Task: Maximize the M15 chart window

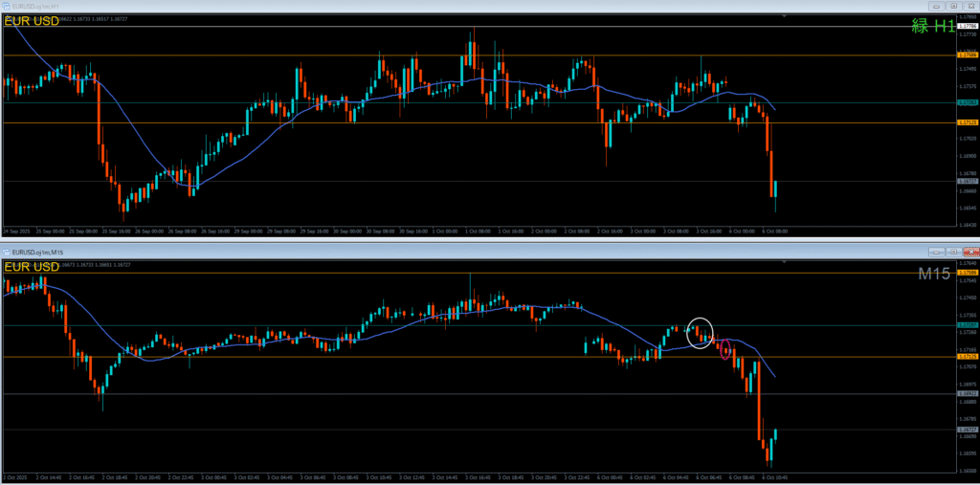Action: (x=953, y=251)
